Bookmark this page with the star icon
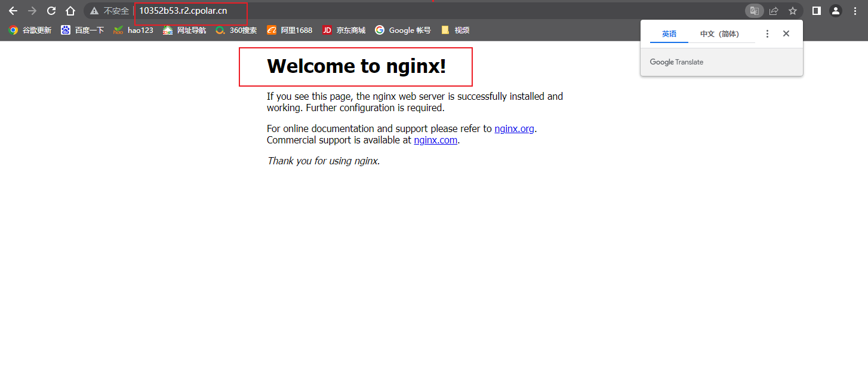The height and width of the screenshot is (386, 868). 793,11
